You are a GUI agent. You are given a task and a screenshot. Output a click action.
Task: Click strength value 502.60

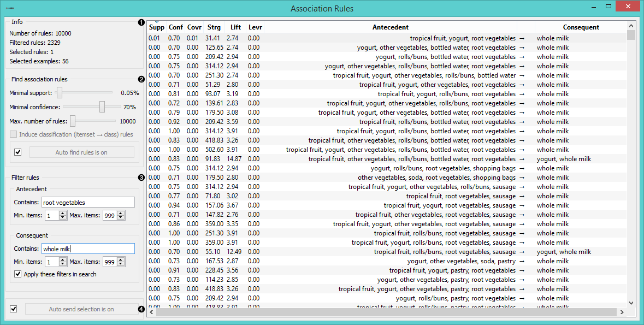(214, 150)
